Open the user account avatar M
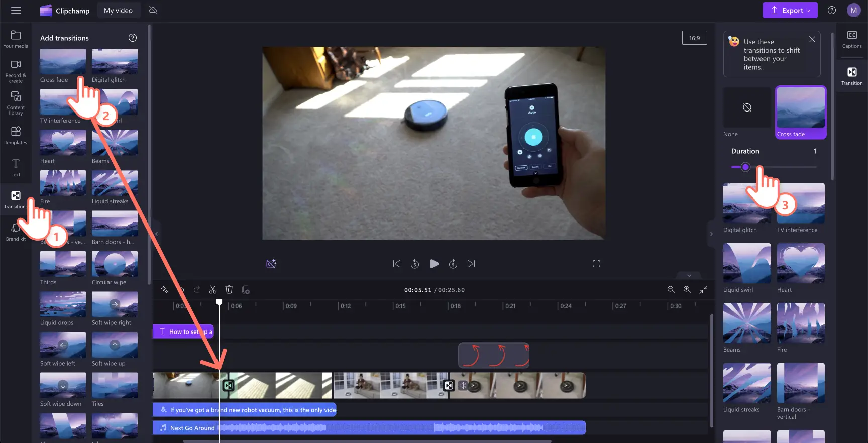 pyautogui.click(x=854, y=10)
